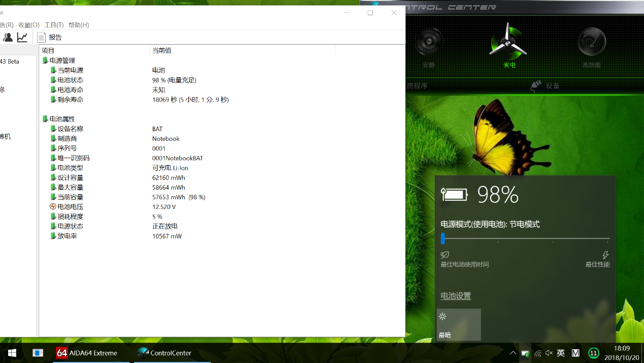Click the 当前值 column header
Image resolution: width=644 pixels, height=363 pixels.
coord(243,50)
